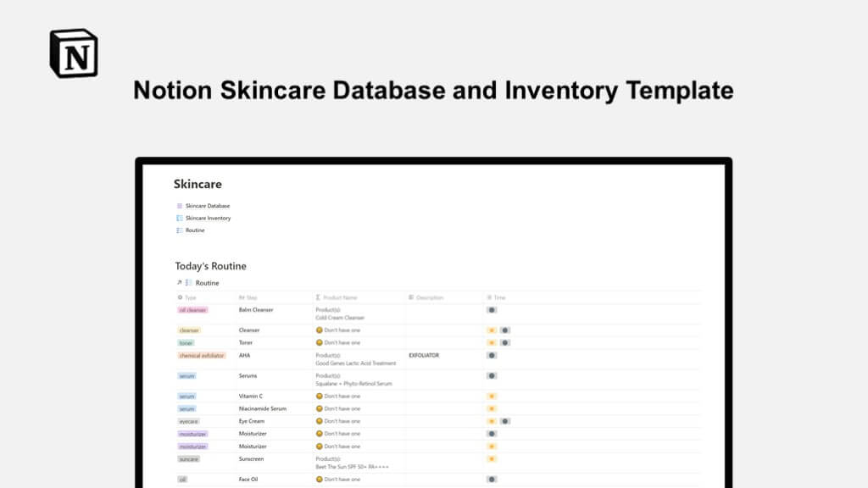Click the emoji in the Toner row
Screen dimensions: 868x488
click(319, 342)
